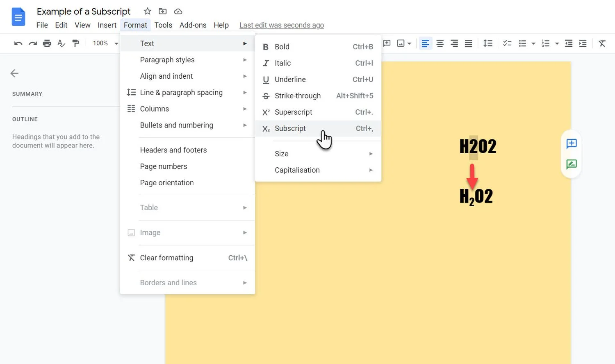
Task: Click the Spell check icon
Action: (61, 43)
